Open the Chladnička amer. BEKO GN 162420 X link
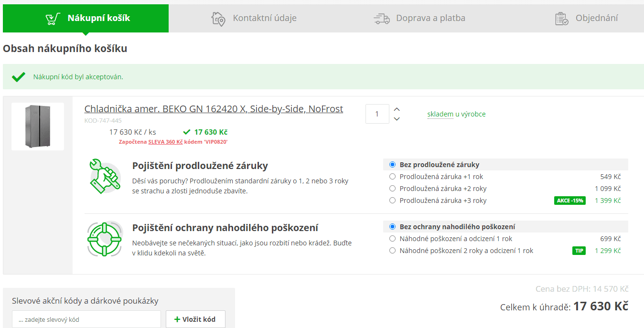 click(214, 109)
